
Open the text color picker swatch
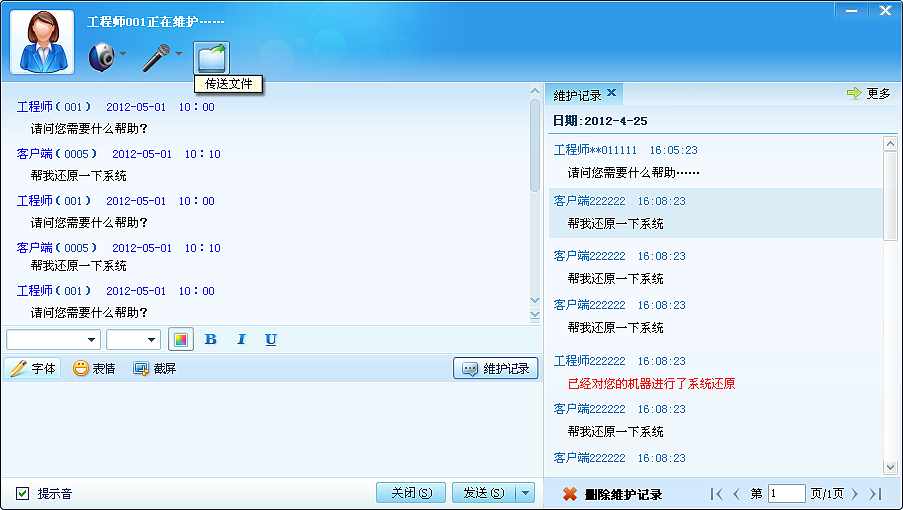coord(180,340)
